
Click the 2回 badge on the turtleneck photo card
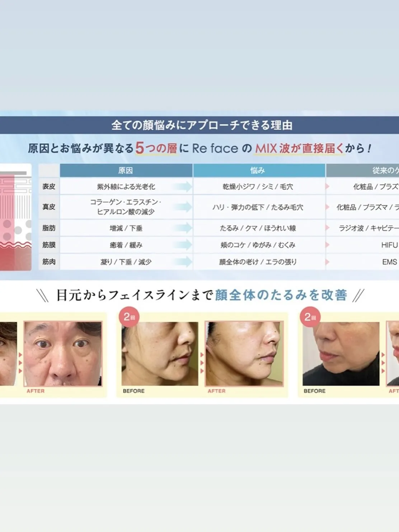(x=310, y=316)
